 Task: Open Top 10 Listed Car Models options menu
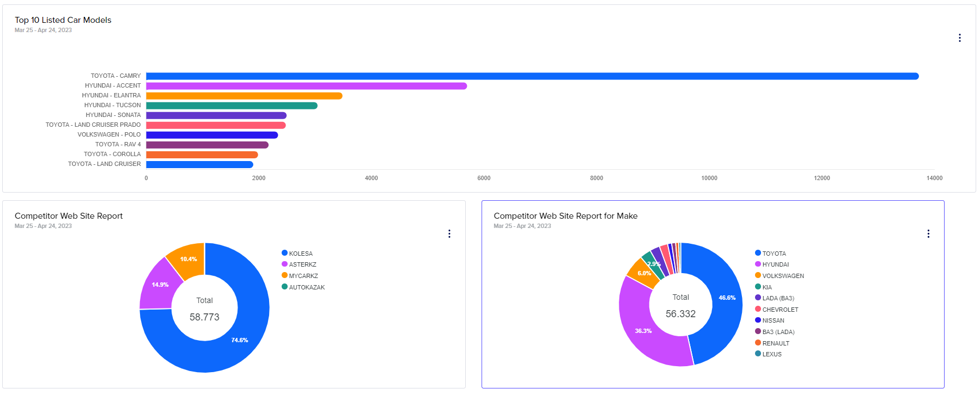[959, 38]
